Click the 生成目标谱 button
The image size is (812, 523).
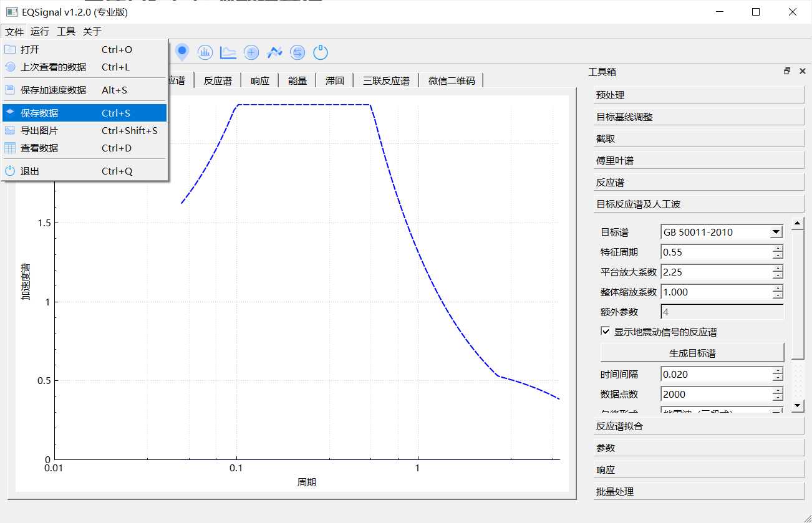pos(692,352)
